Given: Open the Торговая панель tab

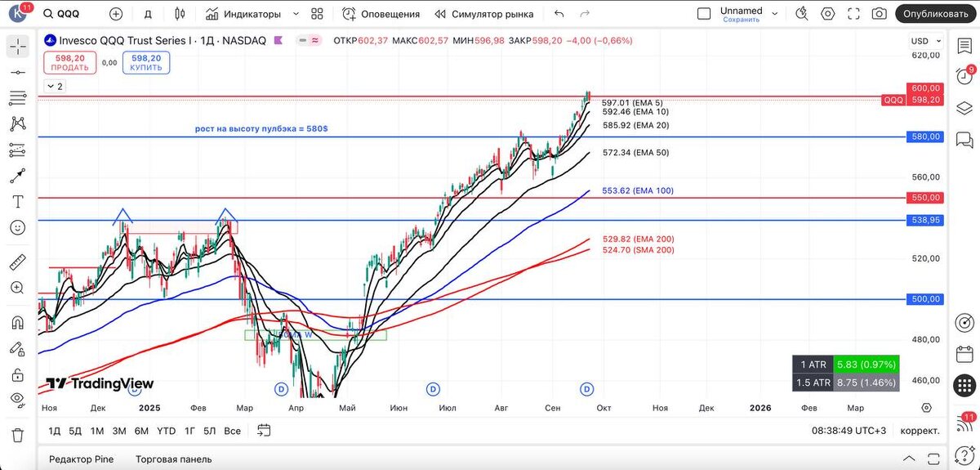Looking at the screenshot, I should point(173,459).
